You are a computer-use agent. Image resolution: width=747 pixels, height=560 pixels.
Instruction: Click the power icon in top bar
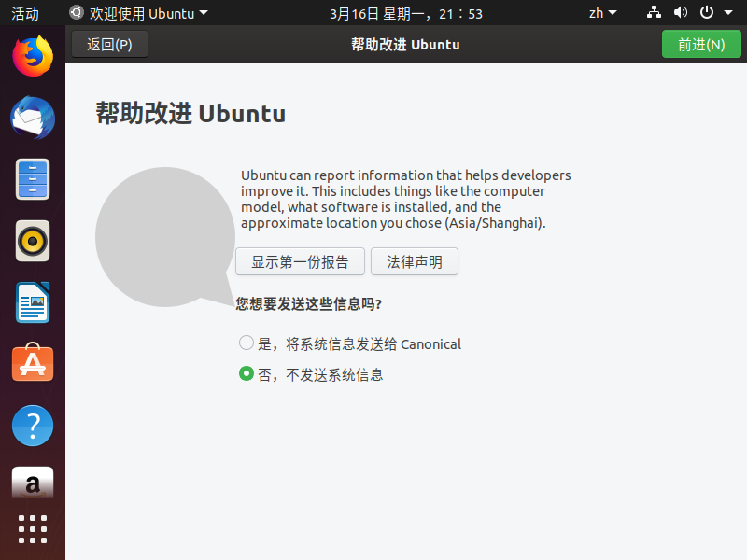[707, 13]
